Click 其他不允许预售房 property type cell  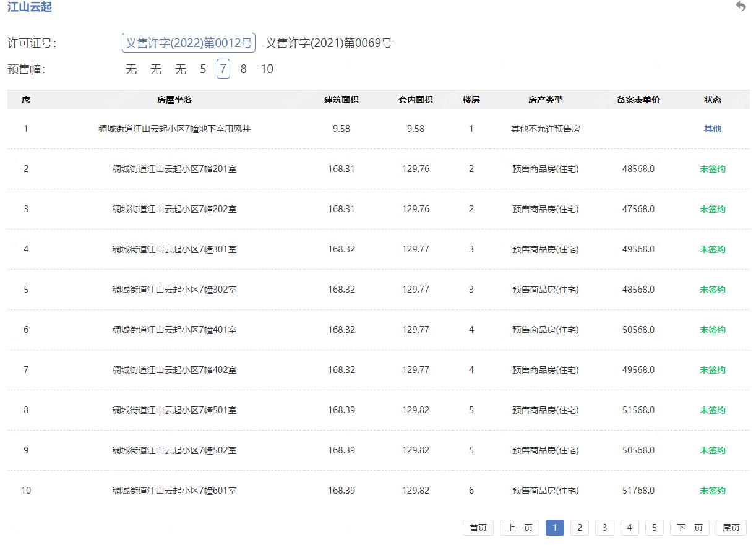tap(546, 129)
